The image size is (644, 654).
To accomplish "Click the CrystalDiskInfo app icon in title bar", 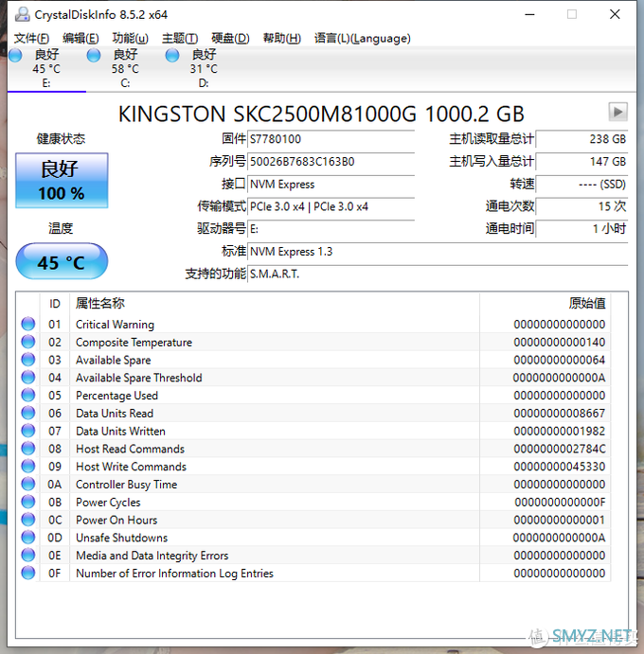I will [22, 14].
